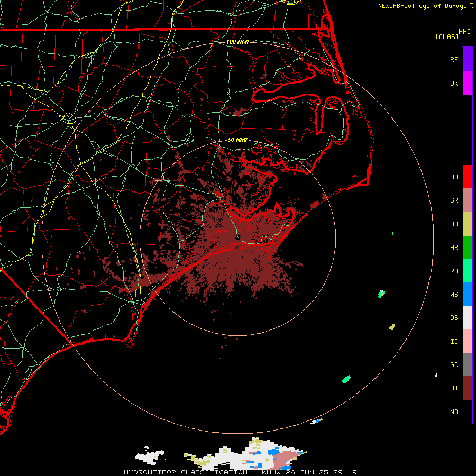Image resolution: width=476 pixels, height=476 pixels.
Task: Click the radar site center of the echoes
Action: click(x=238, y=238)
